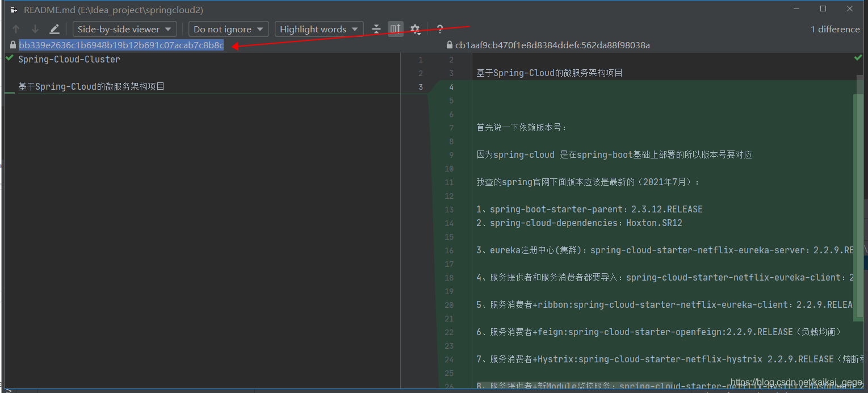Open the Do not ignore dropdown
868x393 pixels.
tap(229, 29)
